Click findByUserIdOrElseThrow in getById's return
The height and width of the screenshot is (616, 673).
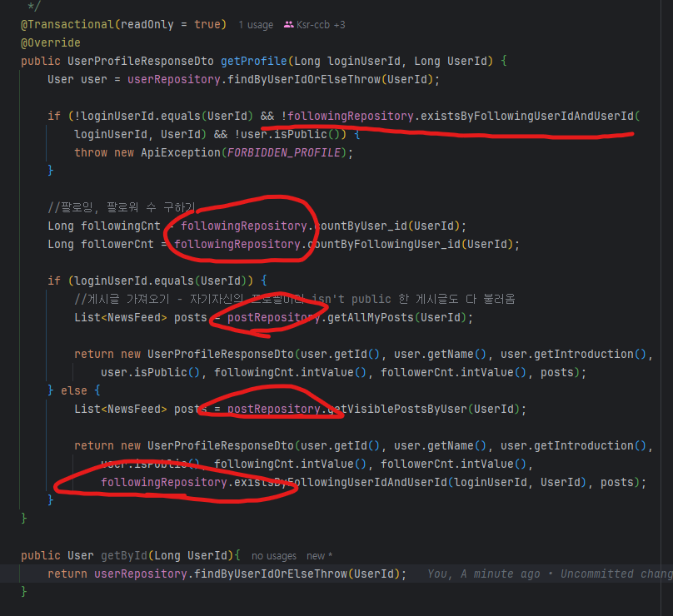coord(271,574)
